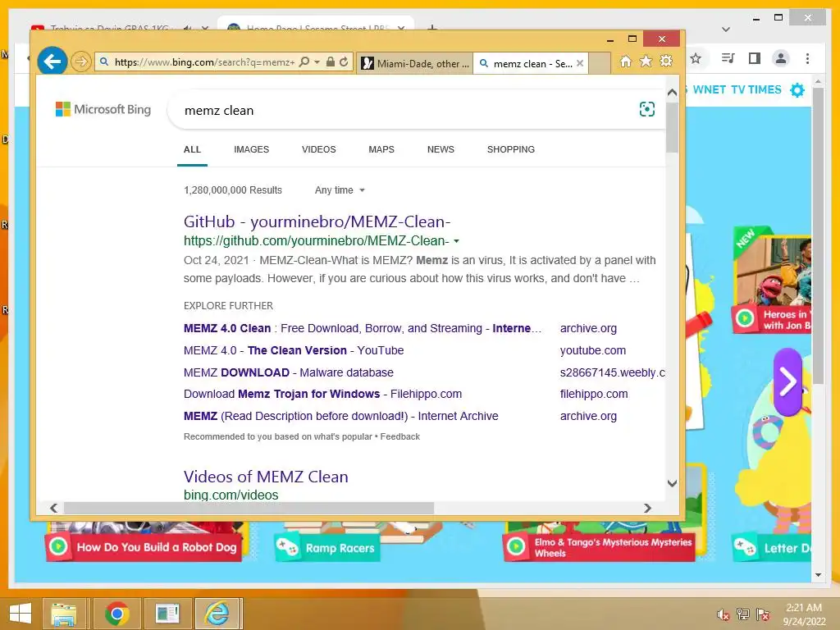The width and height of the screenshot is (840, 630).
Task: Switch to the MAPS search tab
Action: (x=381, y=149)
